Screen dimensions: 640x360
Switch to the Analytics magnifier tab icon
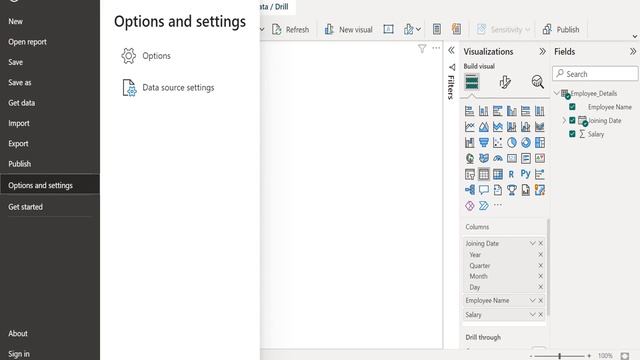coord(538,82)
